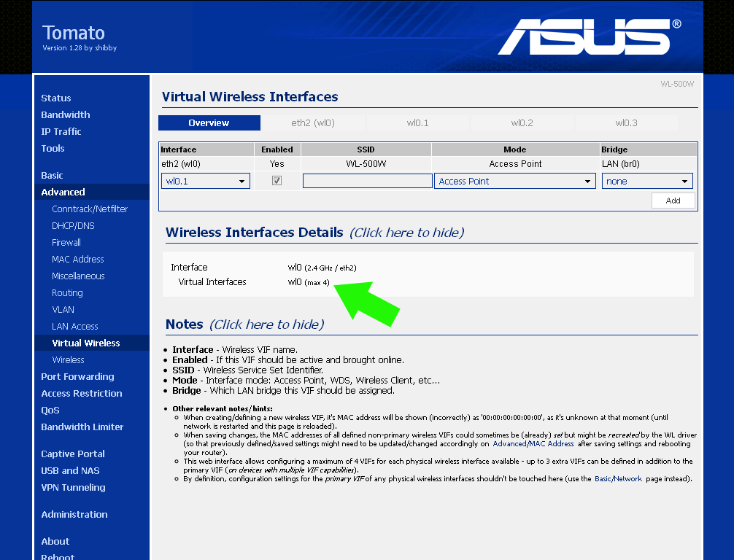The image size is (734, 560).
Task: Open the Bandwidth menu
Action: click(x=66, y=115)
